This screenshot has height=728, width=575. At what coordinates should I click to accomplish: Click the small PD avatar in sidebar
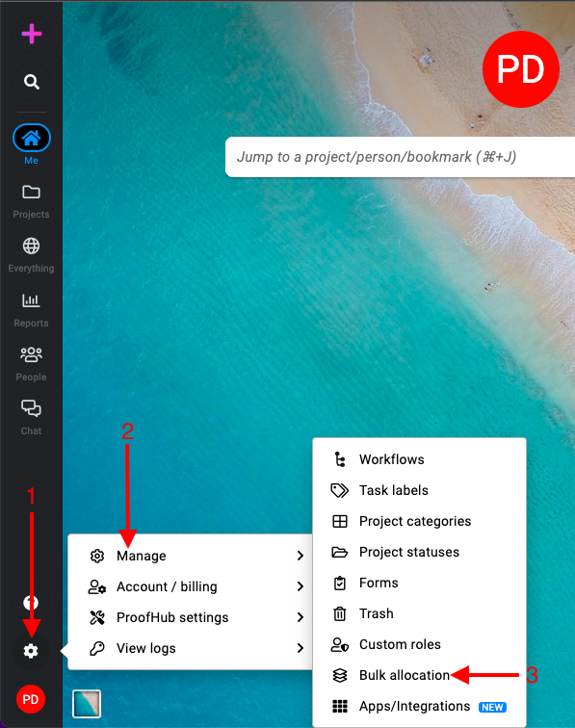coord(31,699)
